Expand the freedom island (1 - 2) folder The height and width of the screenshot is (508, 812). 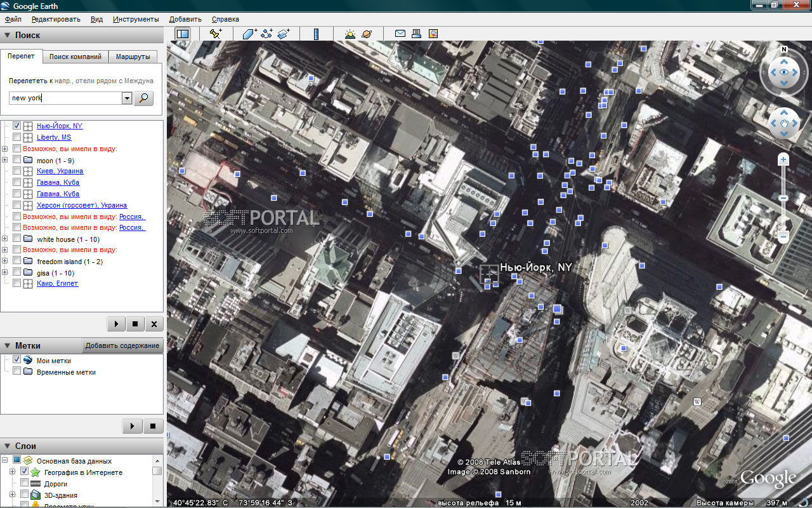point(5,261)
